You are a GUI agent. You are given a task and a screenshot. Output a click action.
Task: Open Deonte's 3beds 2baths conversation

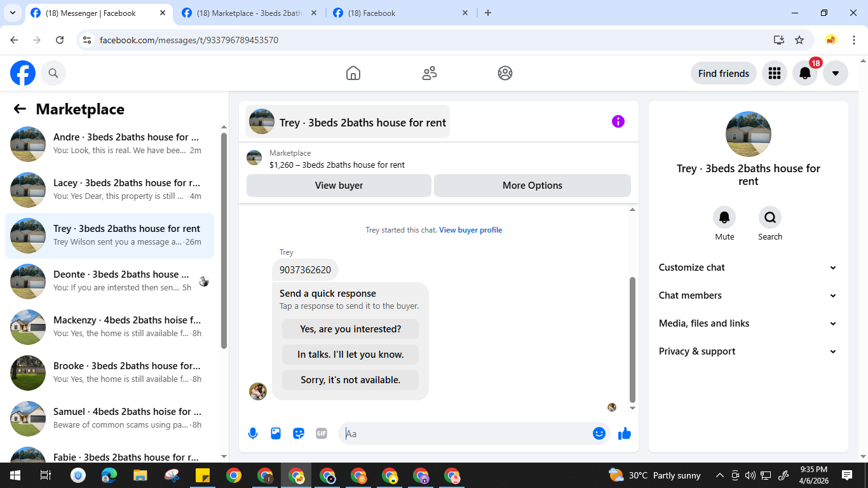109,281
